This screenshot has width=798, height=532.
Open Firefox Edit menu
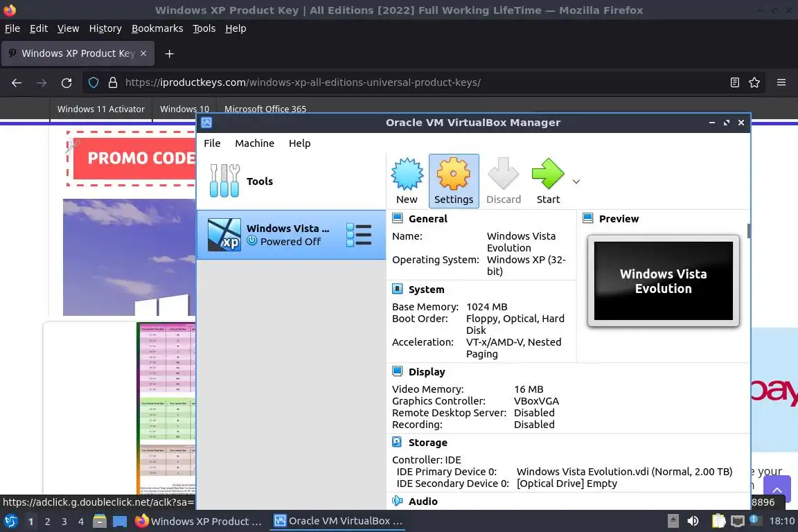[39, 28]
